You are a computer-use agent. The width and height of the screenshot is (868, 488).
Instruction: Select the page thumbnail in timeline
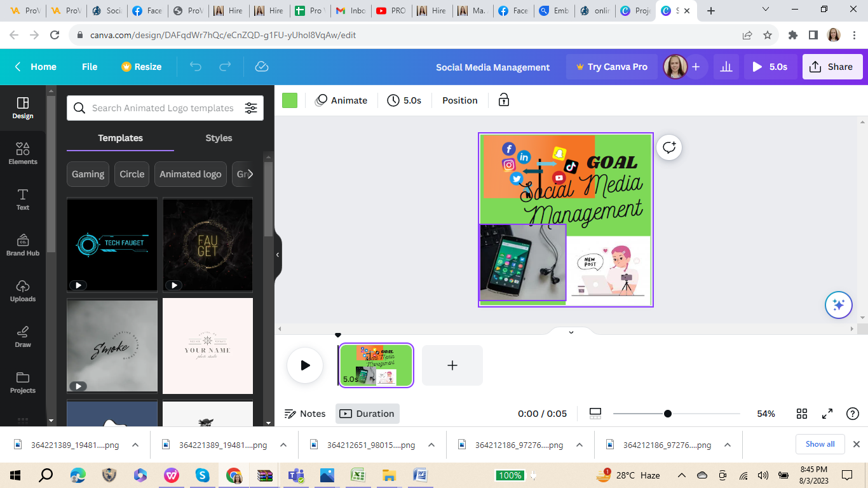pyautogui.click(x=376, y=365)
